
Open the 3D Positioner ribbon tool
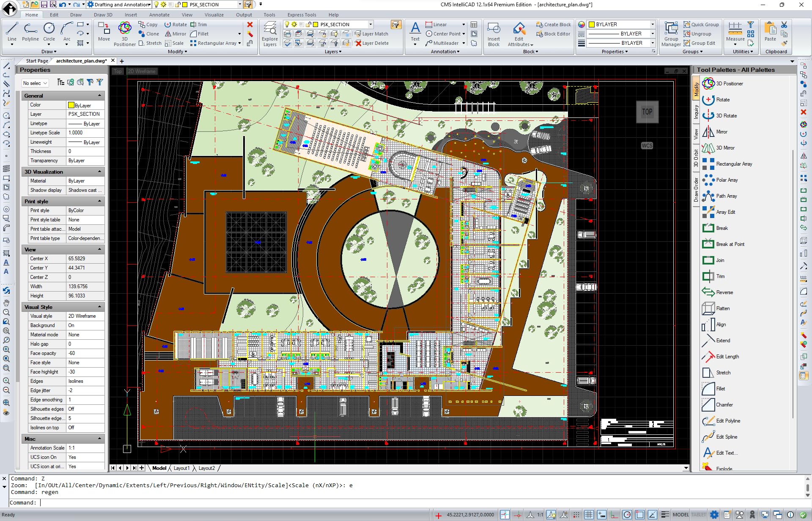pyautogui.click(x=125, y=34)
